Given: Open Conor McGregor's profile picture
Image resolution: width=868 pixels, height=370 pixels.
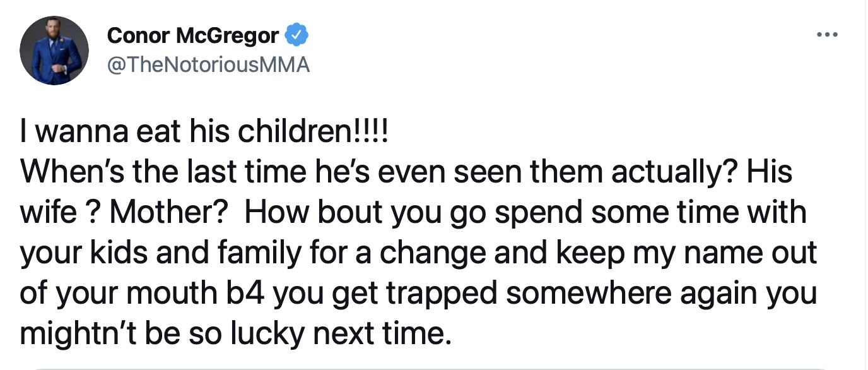Looking at the screenshot, I should 54,51.
